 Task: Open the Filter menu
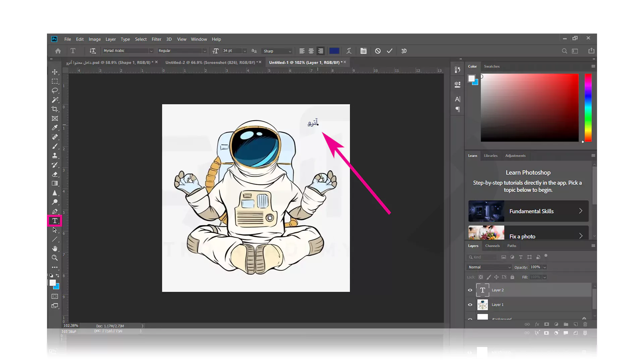[156, 39]
